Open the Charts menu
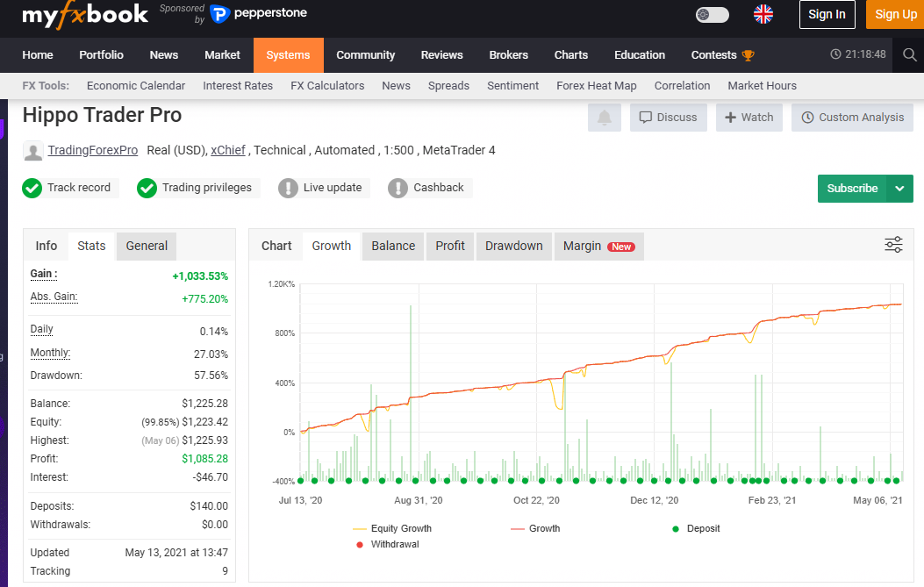 point(571,54)
